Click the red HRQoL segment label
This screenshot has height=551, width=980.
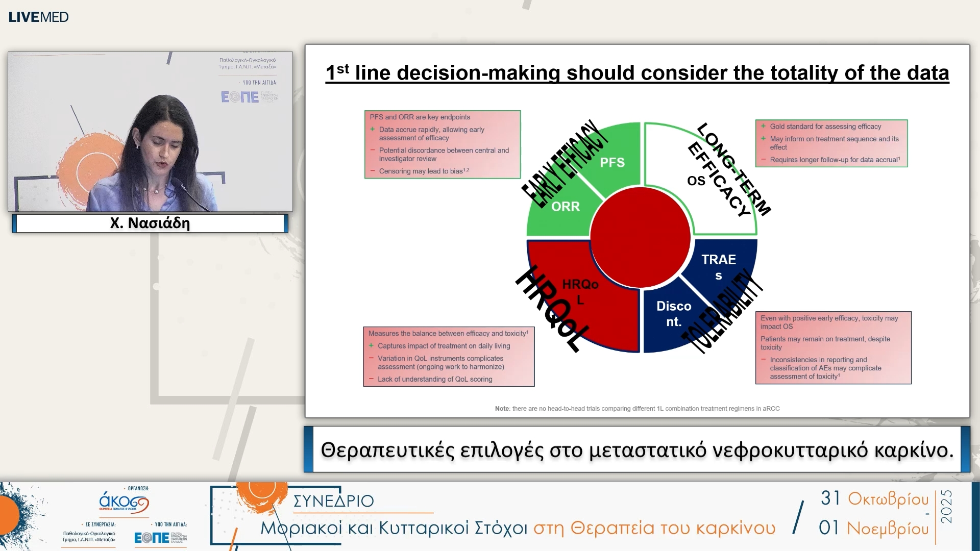coord(580,292)
